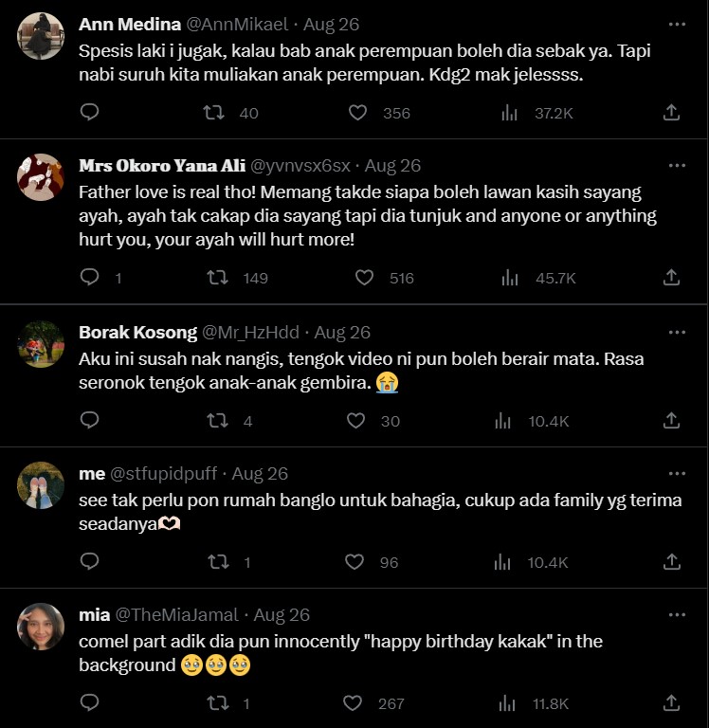
Task: Open the Aug 26 timestamp on stfupidpuff's tweet
Action: (260, 474)
